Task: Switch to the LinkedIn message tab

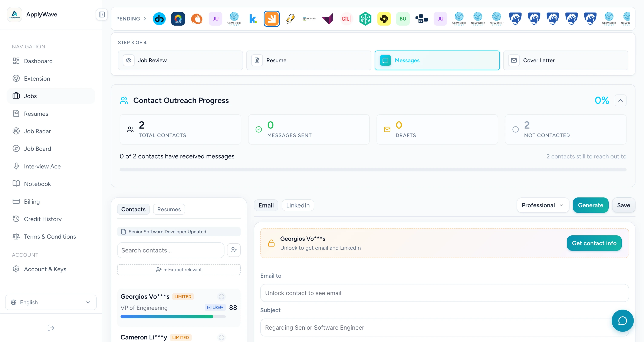Action: click(x=298, y=205)
